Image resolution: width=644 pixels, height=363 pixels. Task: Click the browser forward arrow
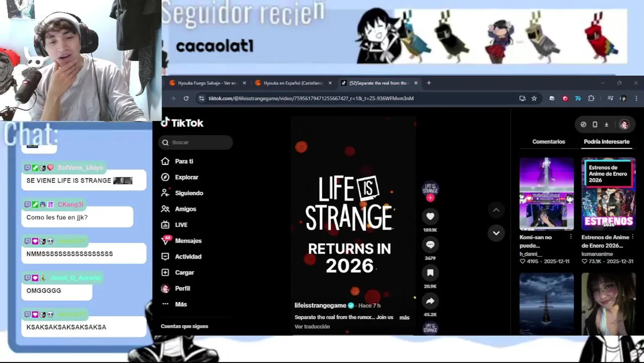tap(173, 98)
